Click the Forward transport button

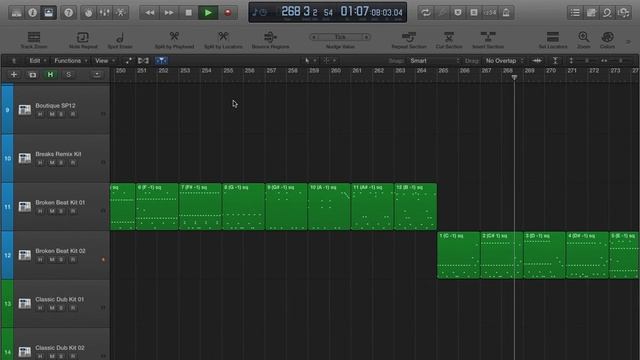[169, 13]
